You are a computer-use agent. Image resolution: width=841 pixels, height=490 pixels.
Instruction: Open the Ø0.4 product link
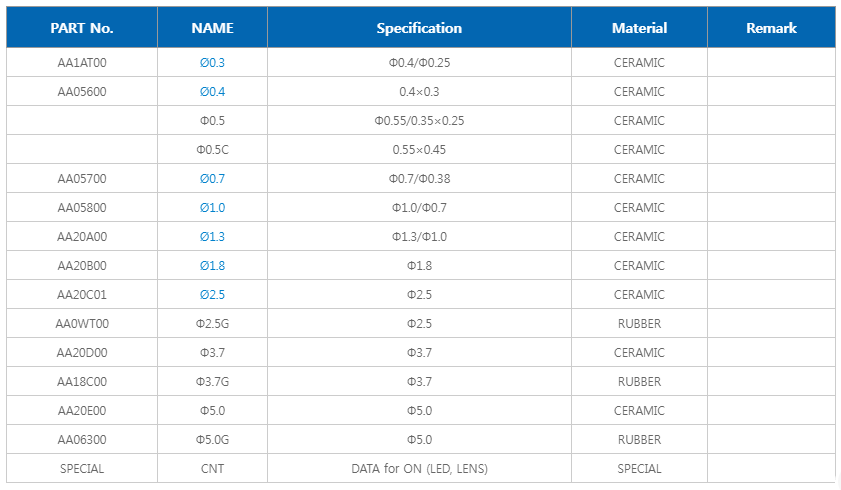pyautogui.click(x=212, y=92)
